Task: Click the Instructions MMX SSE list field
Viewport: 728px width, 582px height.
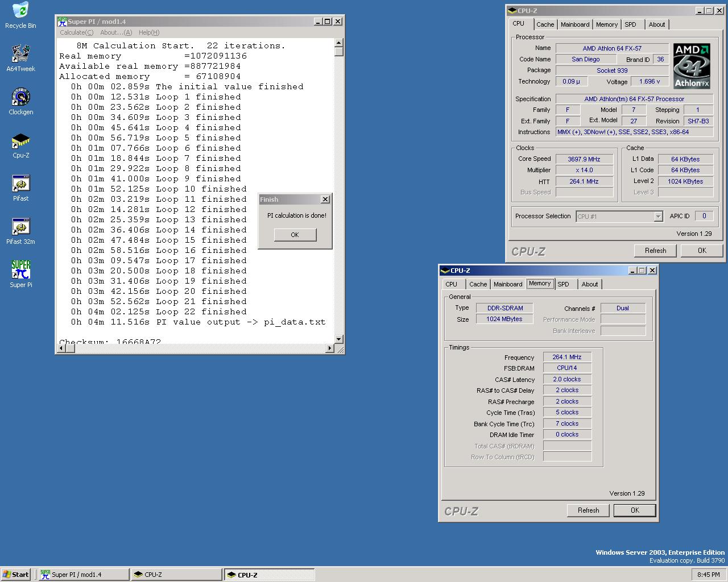Action: [634, 132]
